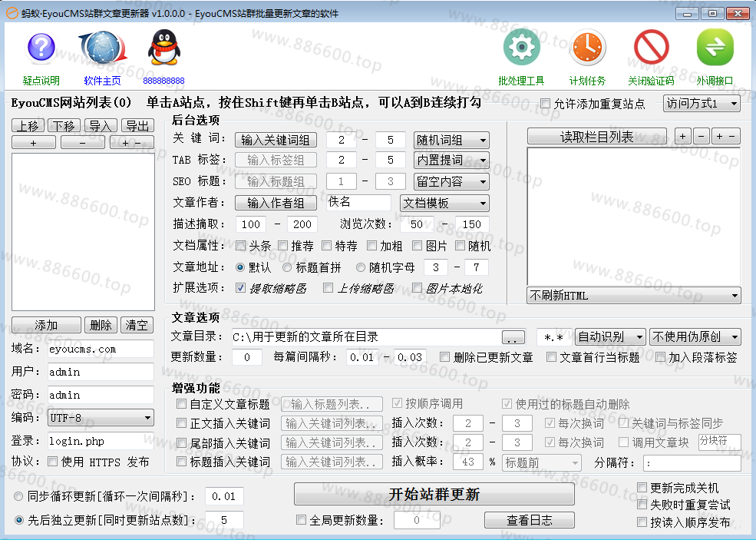
Task: Click the 清空 site list button
Action: (137, 325)
